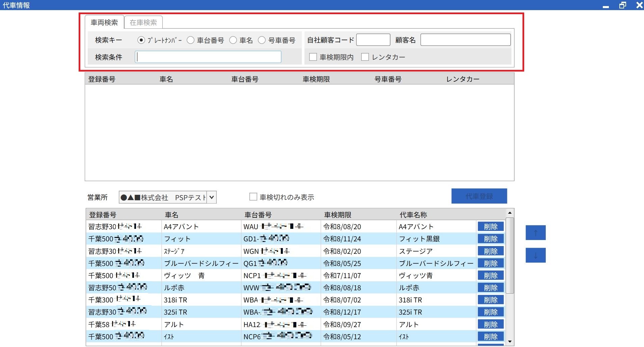Click the 車名 header in search results
Viewport: 644px width, 347px height.
pyautogui.click(x=166, y=79)
